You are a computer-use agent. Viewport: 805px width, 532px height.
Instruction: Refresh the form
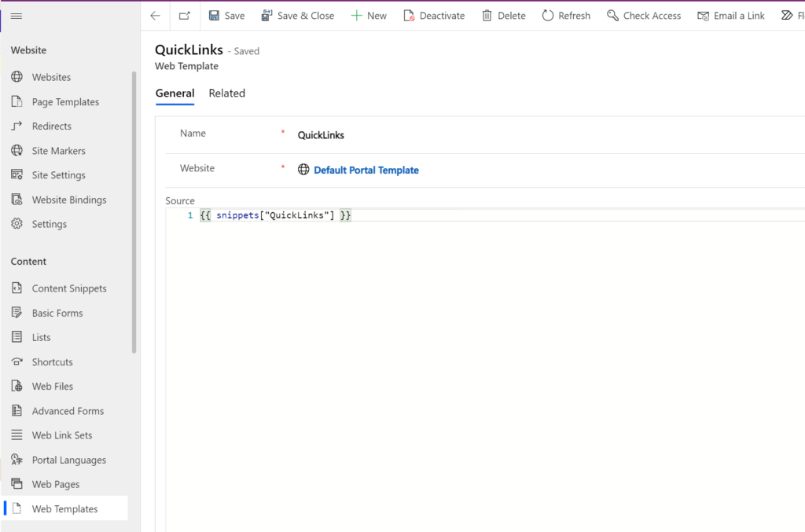point(566,16)
